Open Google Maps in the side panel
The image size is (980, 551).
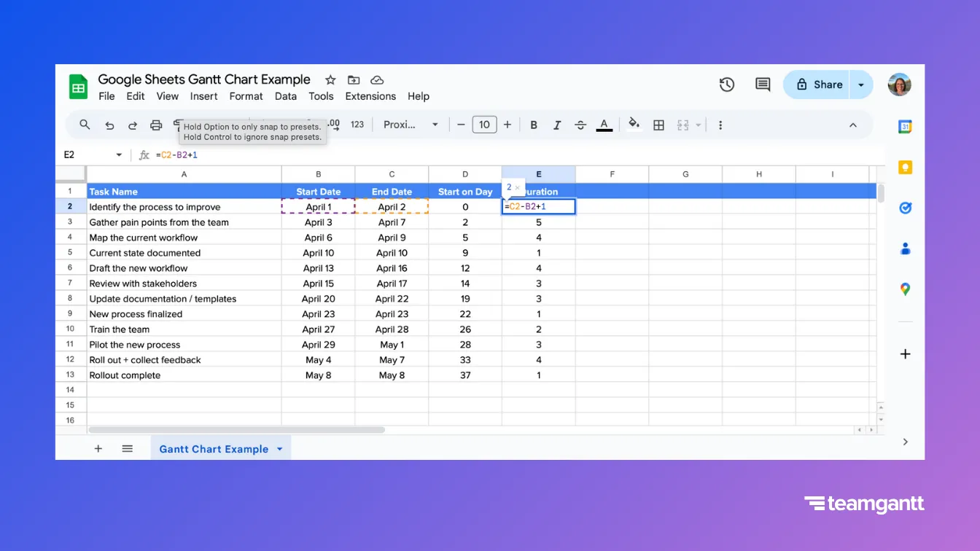(905, 289)
